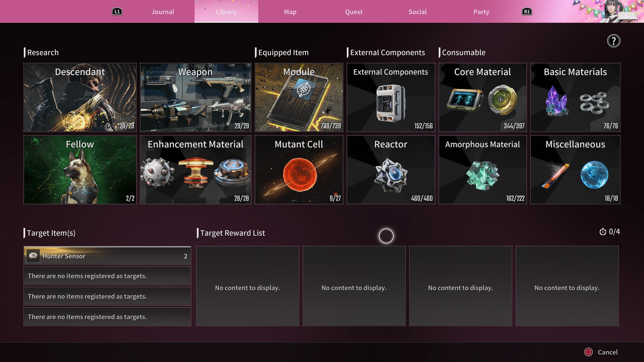Go to the Quest tab

354,12
